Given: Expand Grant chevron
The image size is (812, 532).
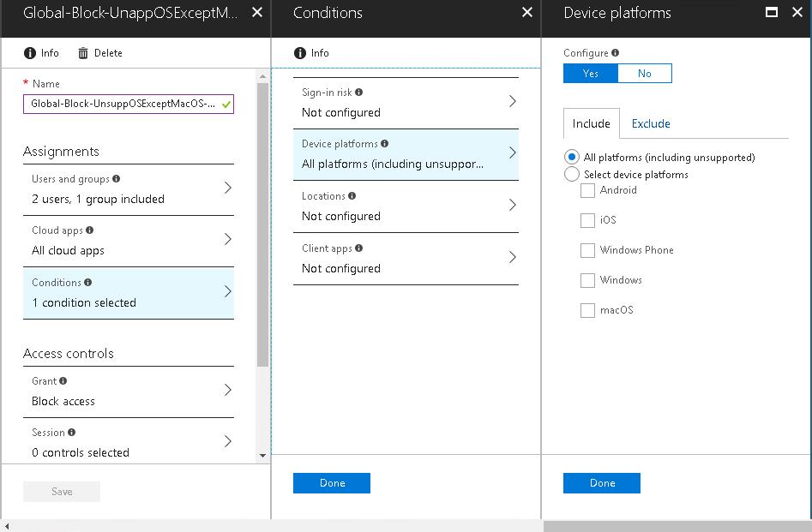Looking at the screenshot, I should [228, 390].
